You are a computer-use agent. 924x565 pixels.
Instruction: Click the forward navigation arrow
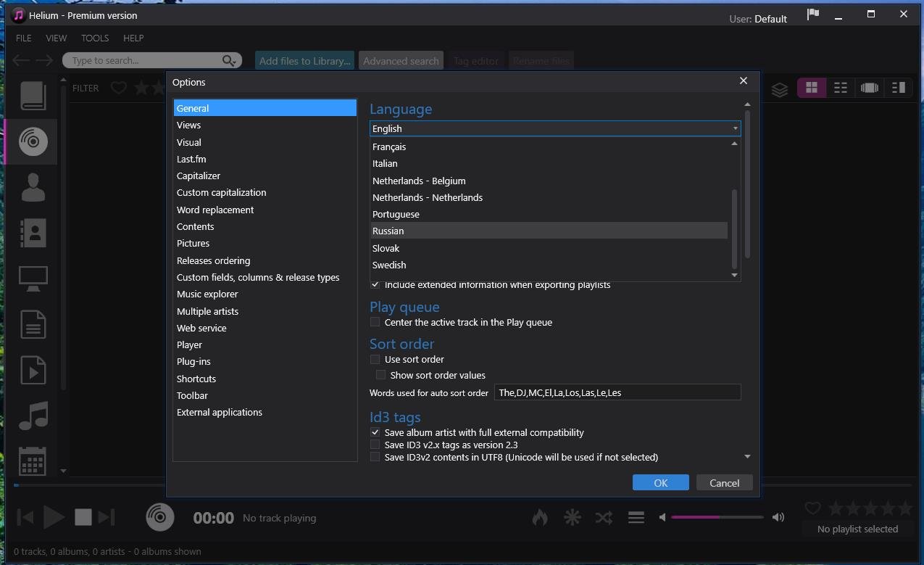[x=45, y=61]
